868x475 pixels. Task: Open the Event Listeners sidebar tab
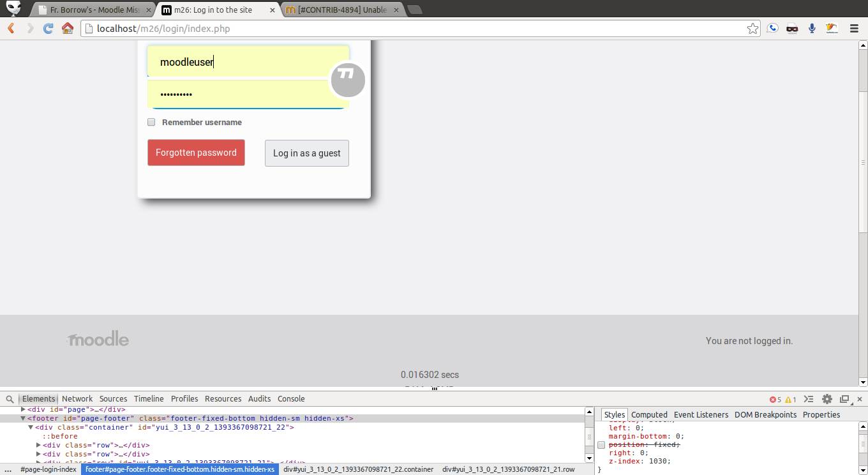tap(701, 414)
